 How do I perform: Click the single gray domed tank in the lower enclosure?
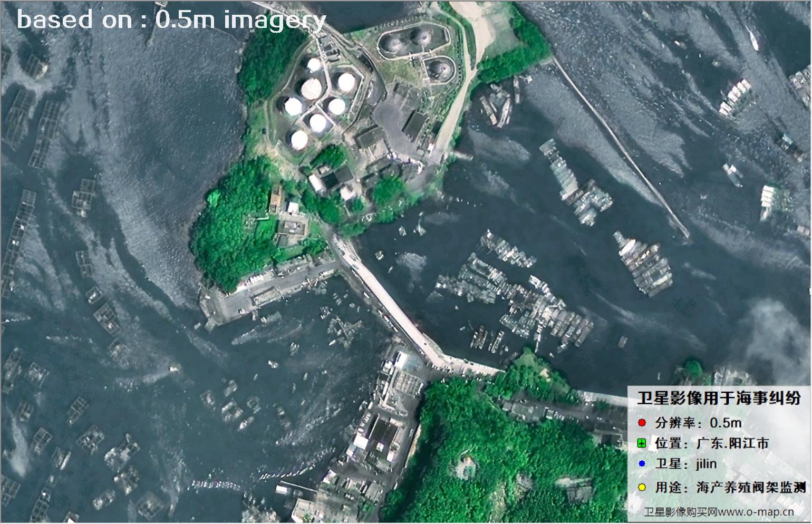pos(438,68)
